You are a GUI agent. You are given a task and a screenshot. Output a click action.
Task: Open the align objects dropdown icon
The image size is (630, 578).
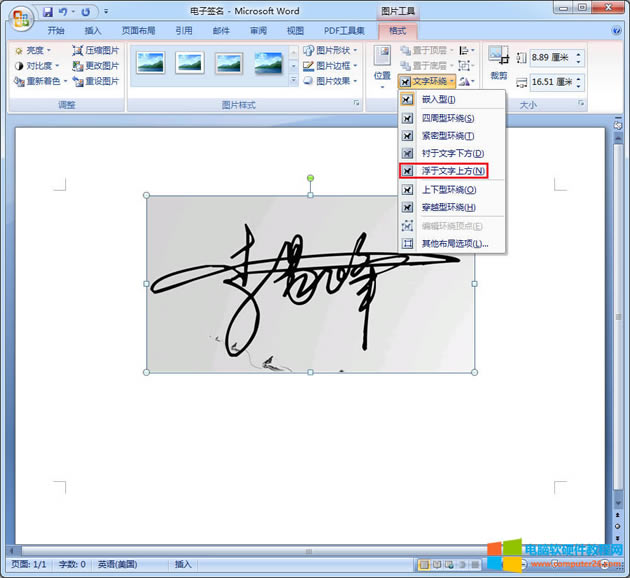click(466, 50)
